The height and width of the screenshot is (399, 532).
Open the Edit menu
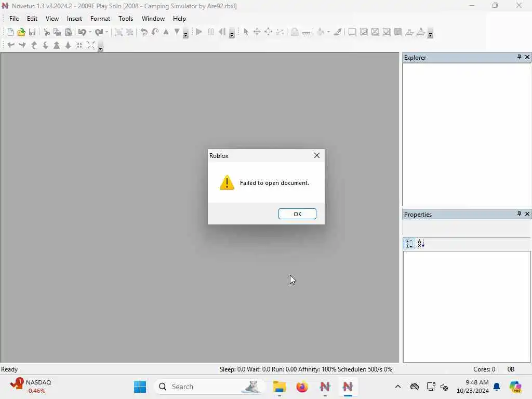click(x=32, y=19)
